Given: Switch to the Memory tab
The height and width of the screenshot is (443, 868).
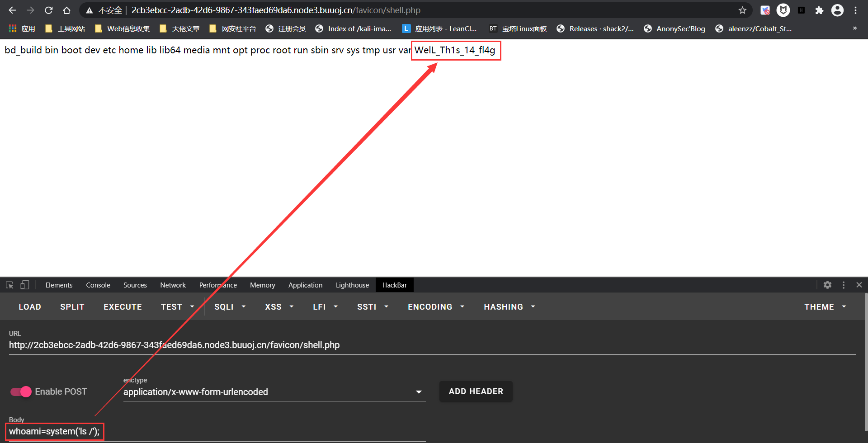Looking at the screenshot, I should click(263, 285).
